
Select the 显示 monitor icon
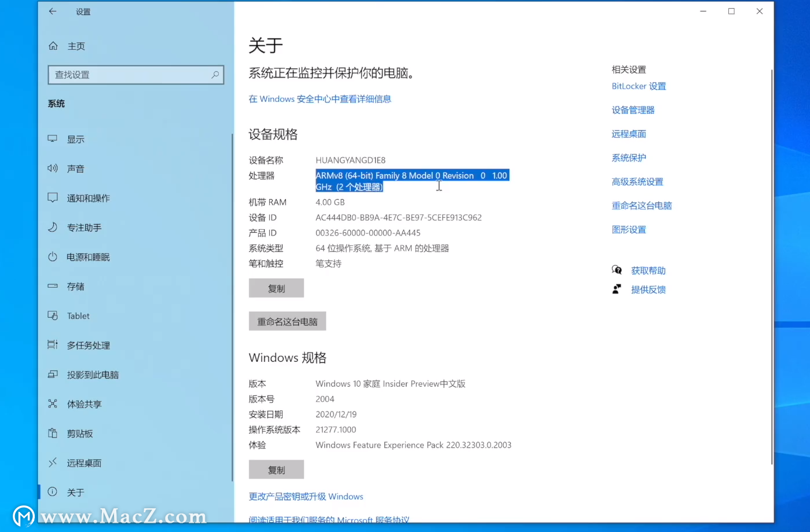53,139
